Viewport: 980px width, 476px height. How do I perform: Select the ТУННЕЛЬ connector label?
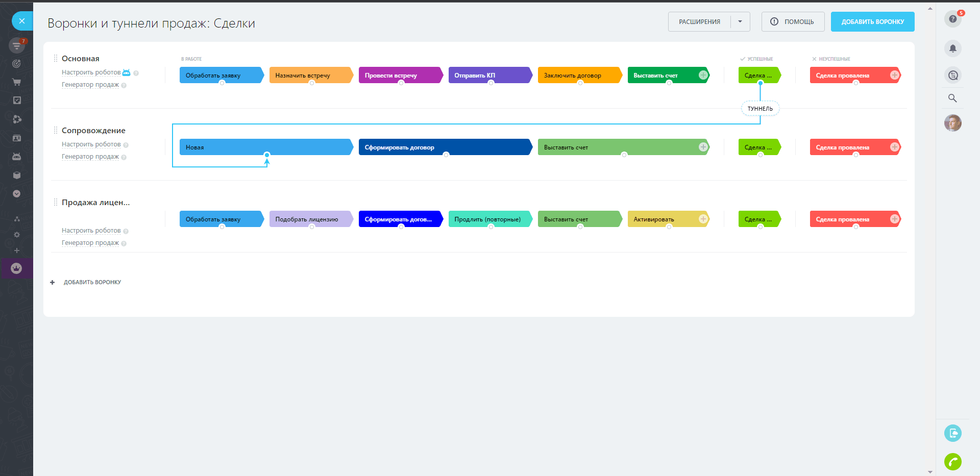tap(760, 109)
